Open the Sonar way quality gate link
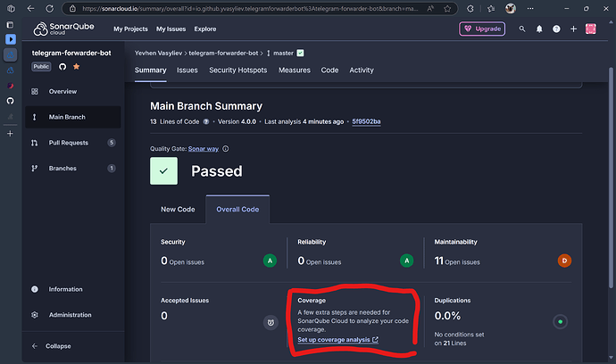This screenshot has height=364, width=616. (204, 149)
